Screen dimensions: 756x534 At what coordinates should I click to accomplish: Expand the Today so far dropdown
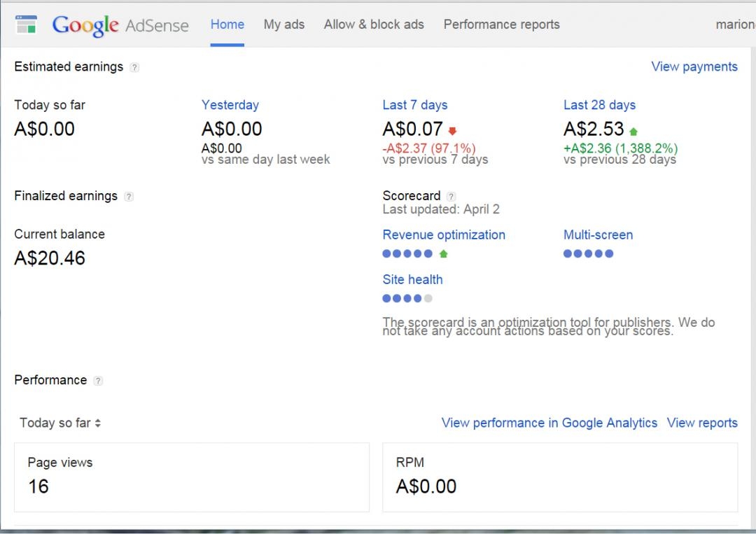pos(60,423)
